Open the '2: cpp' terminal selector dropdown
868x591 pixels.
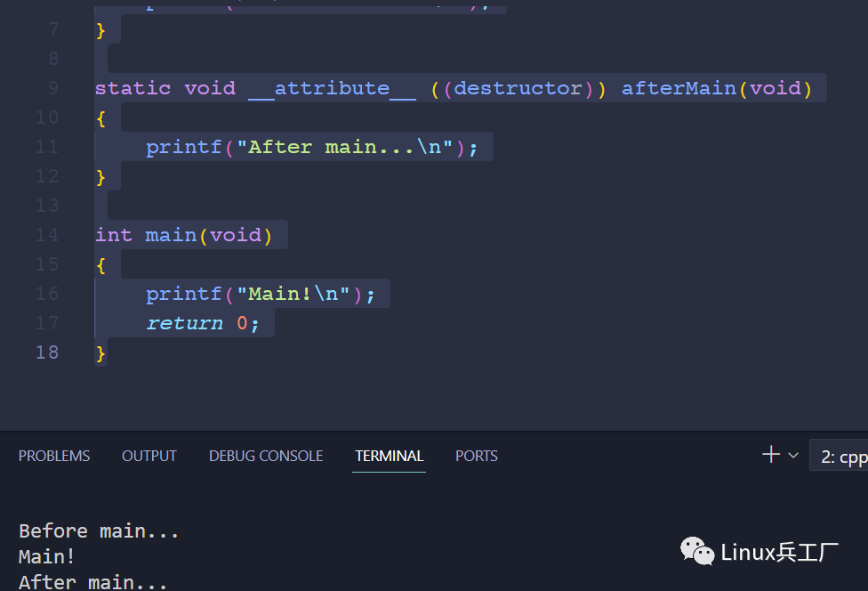pyautogui.click(x=839, y=456)
